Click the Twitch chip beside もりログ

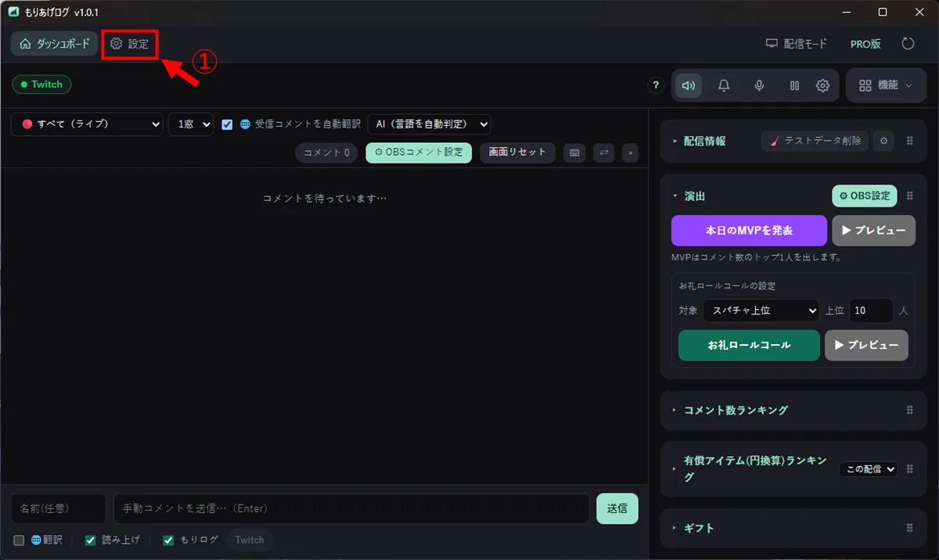click(x=250, y=540)
